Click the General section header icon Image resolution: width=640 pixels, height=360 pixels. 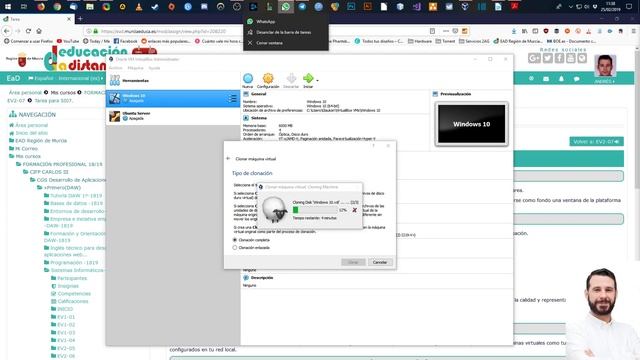[246, 94]
